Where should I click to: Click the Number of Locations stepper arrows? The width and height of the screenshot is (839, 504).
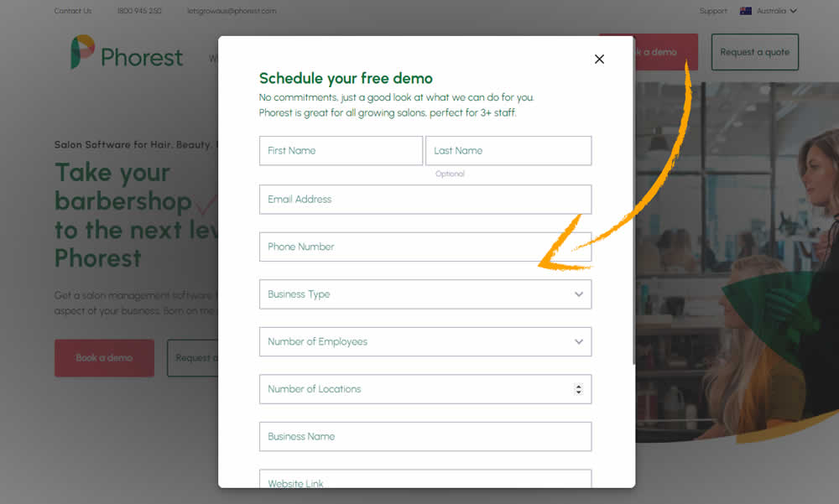578,389
